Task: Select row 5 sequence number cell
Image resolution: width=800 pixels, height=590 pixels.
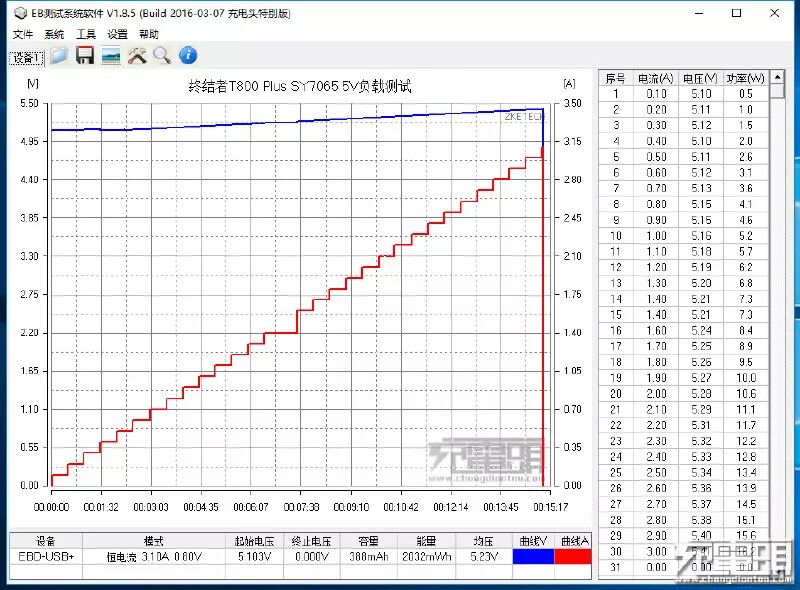Action: point(616,157)
